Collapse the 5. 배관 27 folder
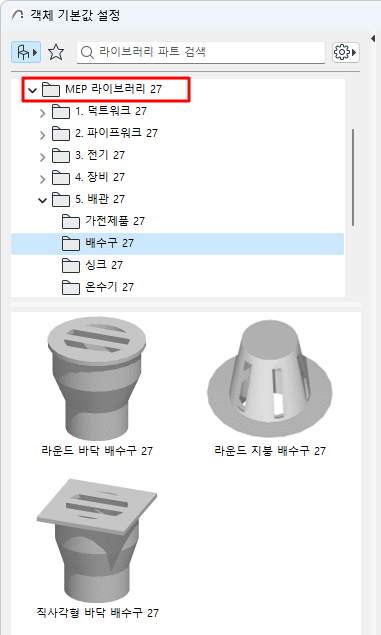This screenshot has width=381, height=635. pyautogui.click(x=43, y=200)
